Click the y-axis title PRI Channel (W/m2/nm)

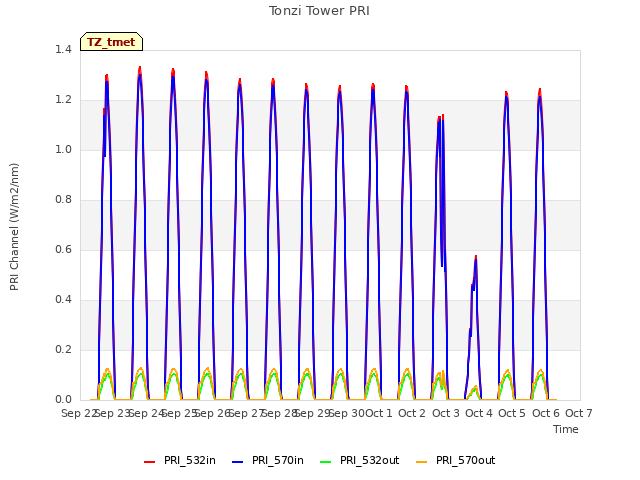pyautogui.click(x=14, y=227)
